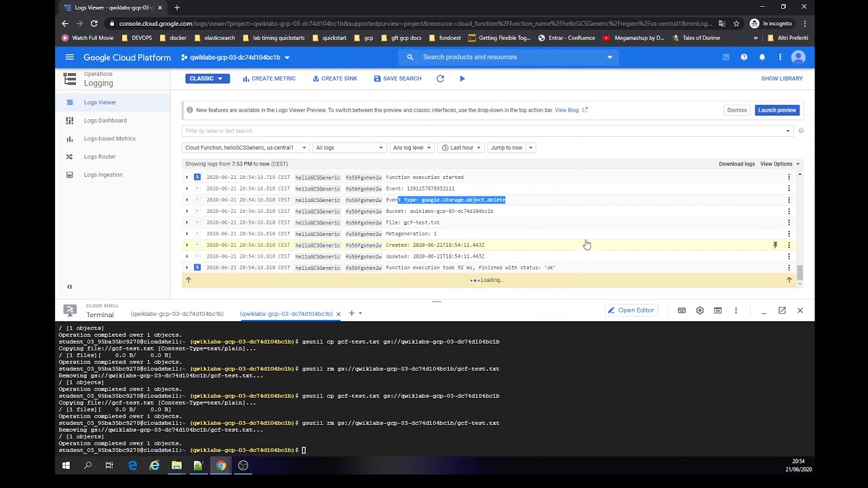Expand the Function execution started log entry
Viewport: 868px width, 488px height.
[x=187, y=178]
